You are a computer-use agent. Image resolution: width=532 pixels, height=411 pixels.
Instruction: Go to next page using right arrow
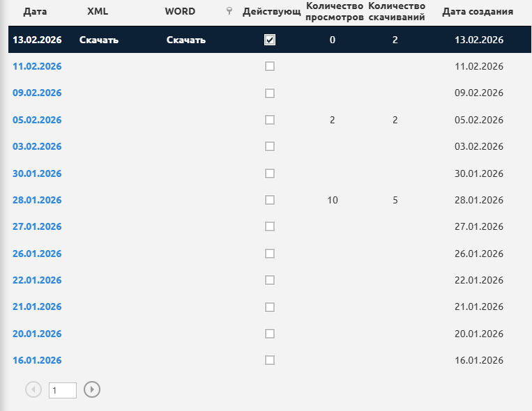pos(92,389)
